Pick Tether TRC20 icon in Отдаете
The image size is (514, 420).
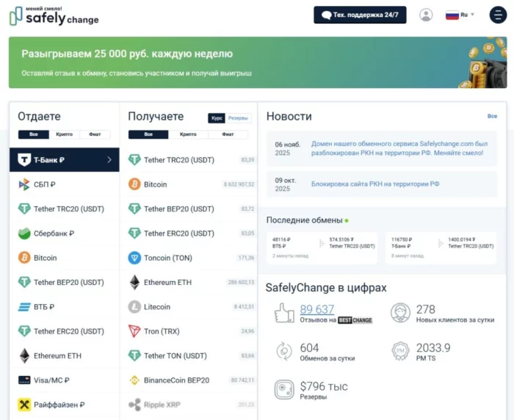24,209
